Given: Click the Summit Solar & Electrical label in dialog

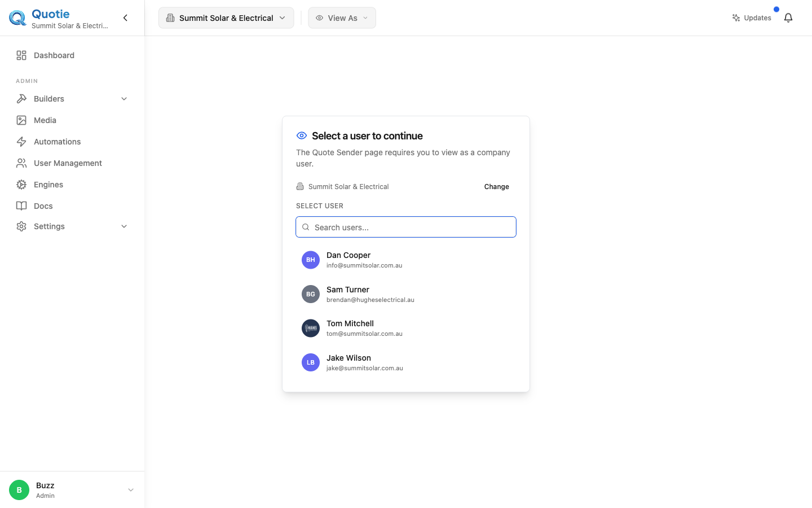Looking at the screenshot, I should (348, 186).
